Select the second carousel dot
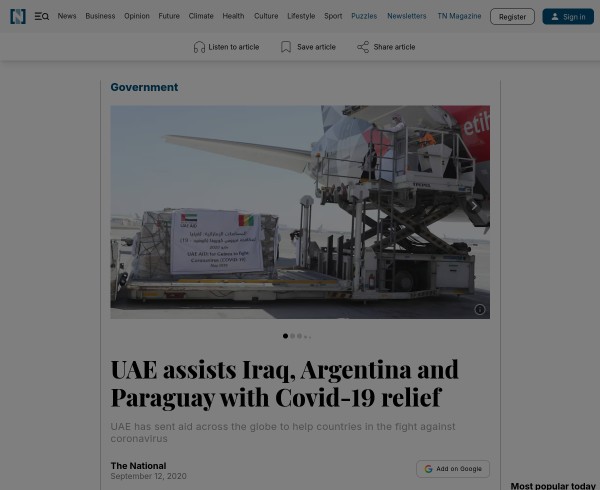The height and width of the screenshot is (490, 600). pyautogui.click(x=293, y=336)
